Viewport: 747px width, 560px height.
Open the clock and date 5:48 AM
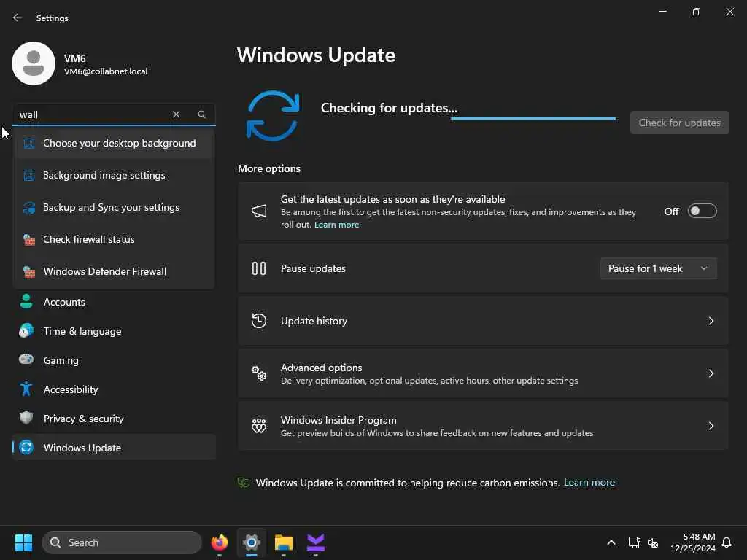pyautogui.click(x=692, y=542)
